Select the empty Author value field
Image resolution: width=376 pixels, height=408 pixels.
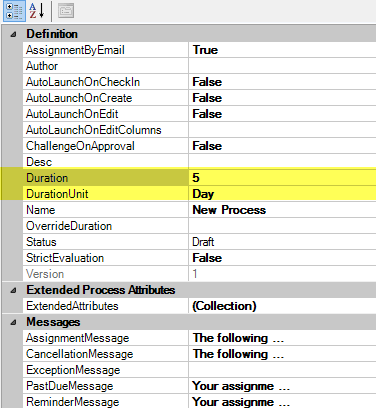point(282,66)
